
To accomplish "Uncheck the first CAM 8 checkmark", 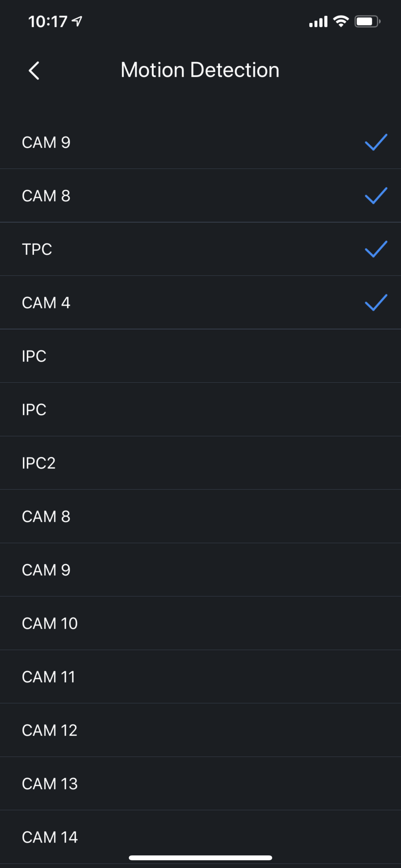I will [376, 196].
